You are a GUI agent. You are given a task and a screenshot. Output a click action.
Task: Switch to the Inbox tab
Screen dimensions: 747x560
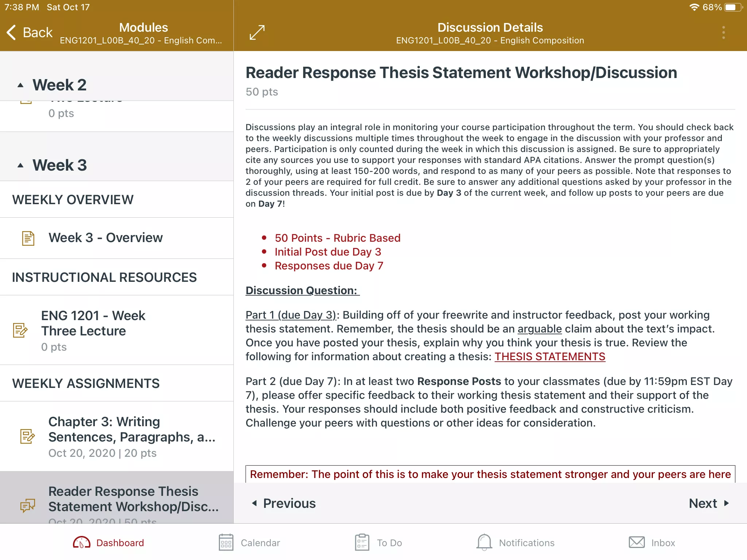pyautogui.click(x=652, y=542)
